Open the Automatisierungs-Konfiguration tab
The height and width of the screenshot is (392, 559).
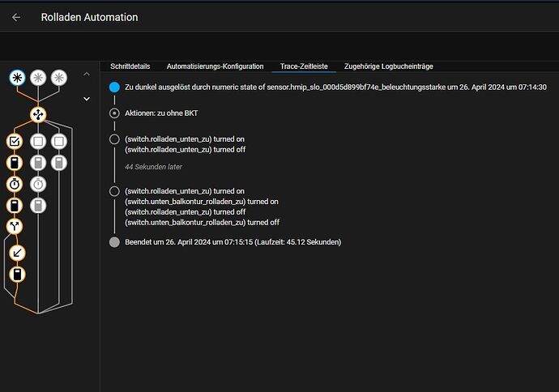click(x=215, y=66)
